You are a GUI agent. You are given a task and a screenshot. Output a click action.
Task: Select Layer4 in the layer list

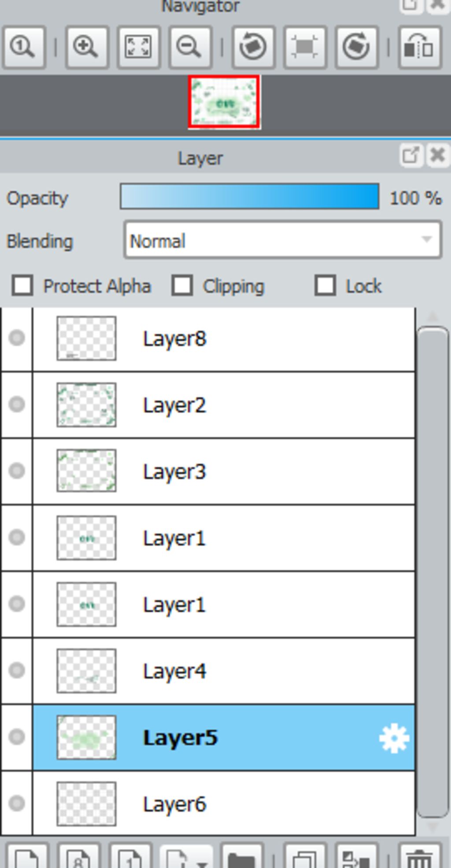pyautogui.click(x=224, y=671)
